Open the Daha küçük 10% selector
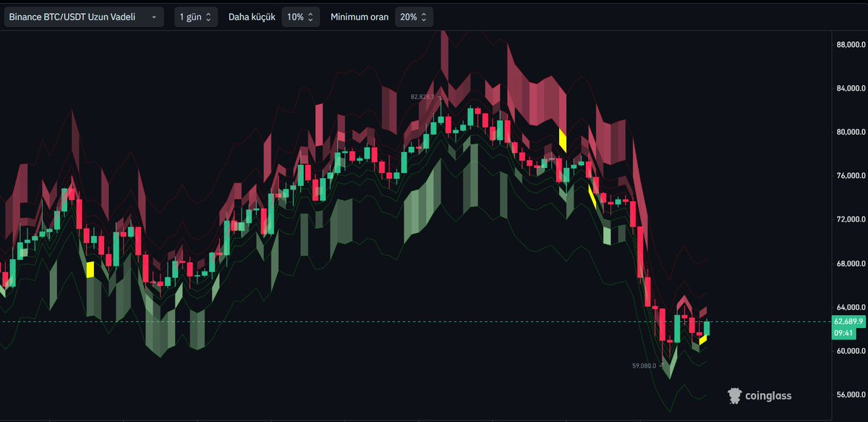The image size is (868, 422). (x=301, y=17)
